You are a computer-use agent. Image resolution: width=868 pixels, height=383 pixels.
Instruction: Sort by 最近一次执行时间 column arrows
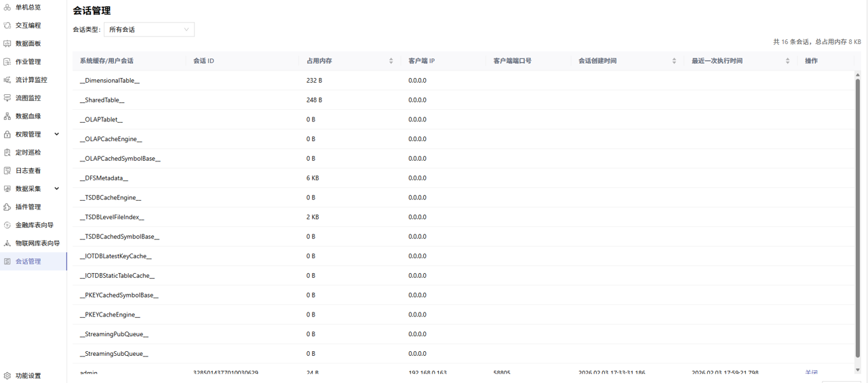coord(787,61)
